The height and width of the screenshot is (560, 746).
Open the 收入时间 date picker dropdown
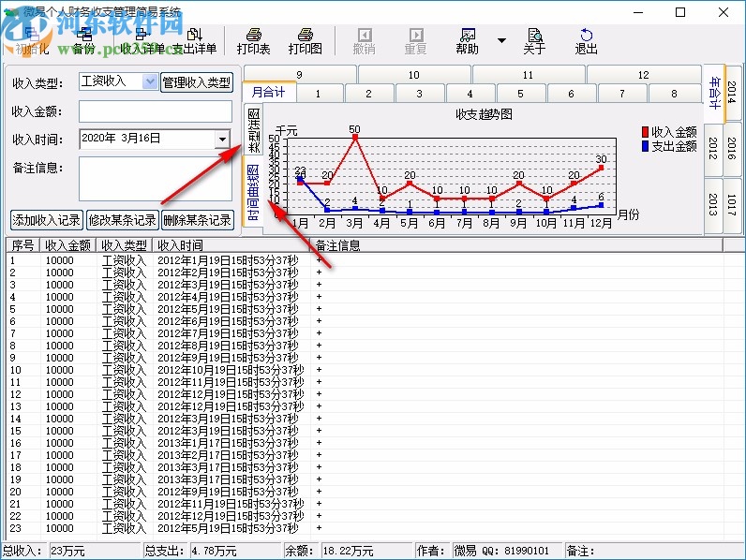coord(222,140)
